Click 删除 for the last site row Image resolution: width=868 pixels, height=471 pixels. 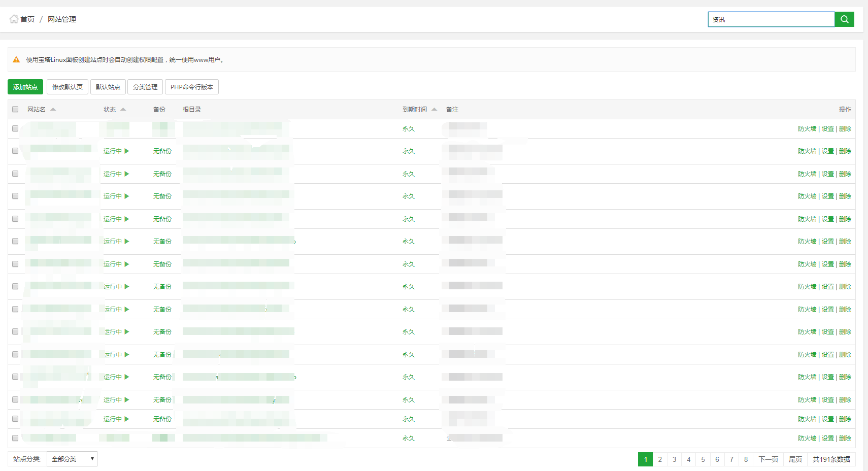(845, 439)
